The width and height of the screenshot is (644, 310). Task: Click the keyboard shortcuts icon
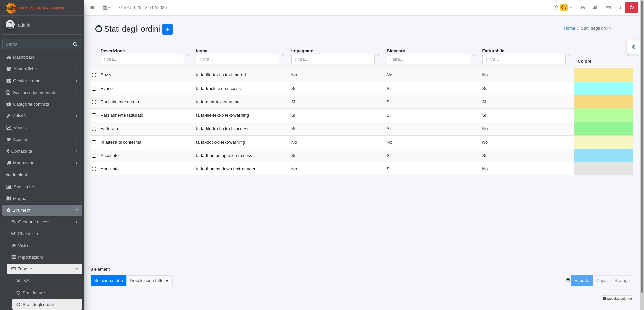(608, 7)
